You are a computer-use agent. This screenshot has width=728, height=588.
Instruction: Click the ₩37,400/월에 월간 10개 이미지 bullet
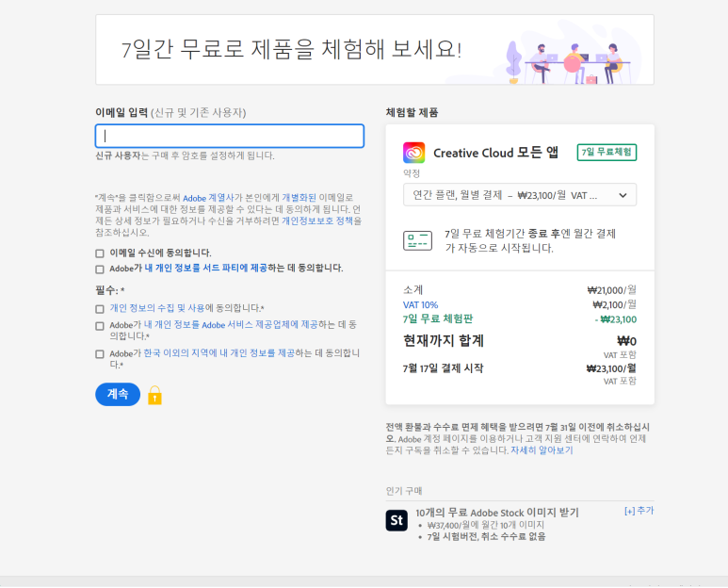[x=485, y=525]
